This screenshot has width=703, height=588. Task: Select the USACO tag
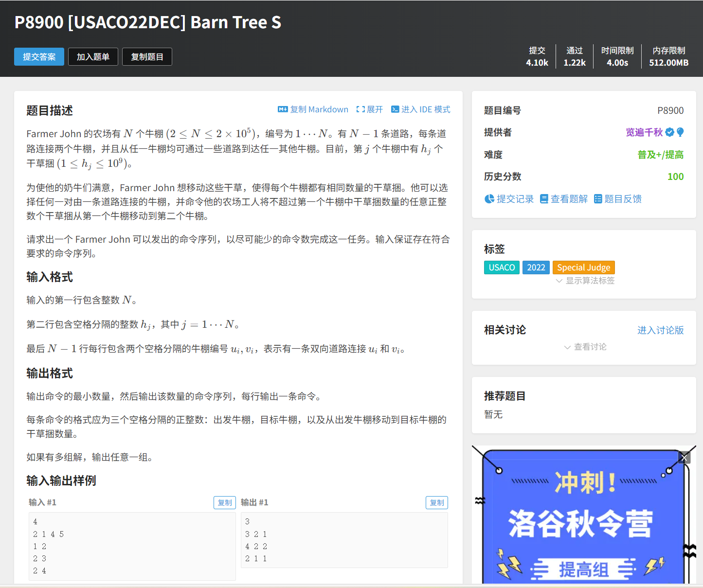tap(502, 267)
